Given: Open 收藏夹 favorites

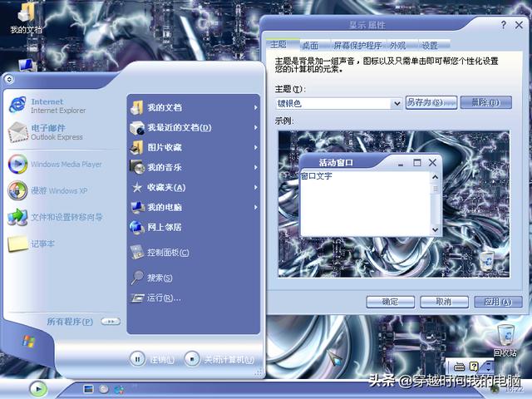Looking at the screenshot, I should [194, 187].
